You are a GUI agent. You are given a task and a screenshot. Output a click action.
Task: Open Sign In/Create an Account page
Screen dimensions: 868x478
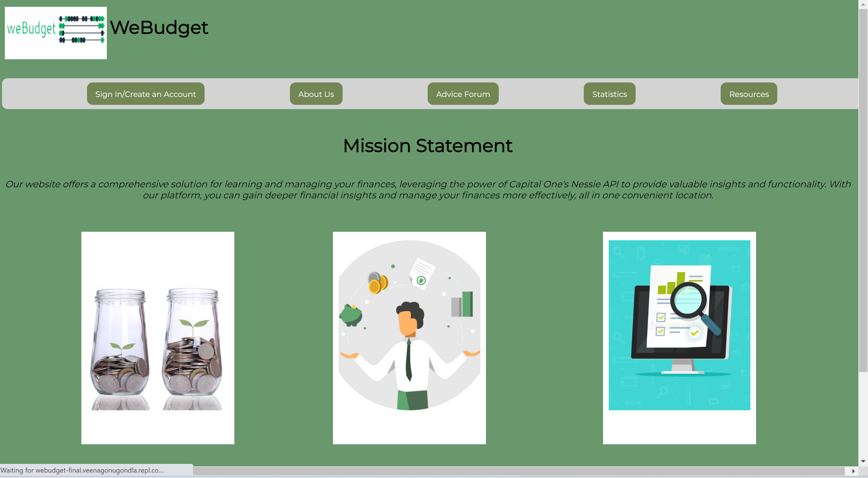pos(145,94)
